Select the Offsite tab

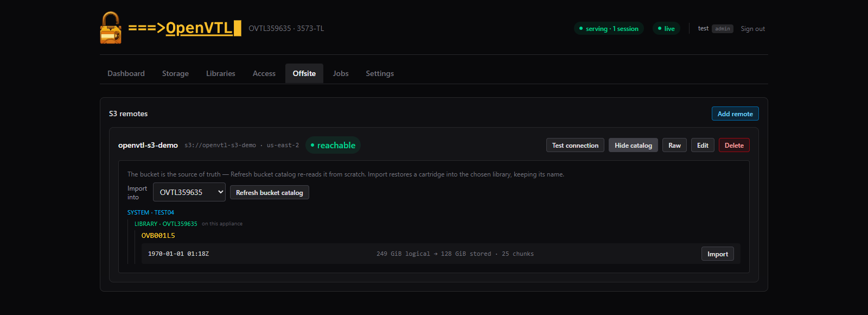coord(304,73)
